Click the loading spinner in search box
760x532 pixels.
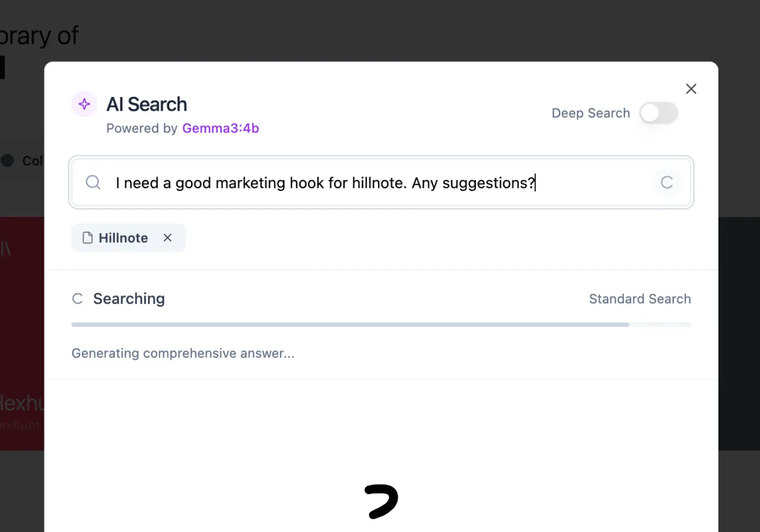coord(666,182)
